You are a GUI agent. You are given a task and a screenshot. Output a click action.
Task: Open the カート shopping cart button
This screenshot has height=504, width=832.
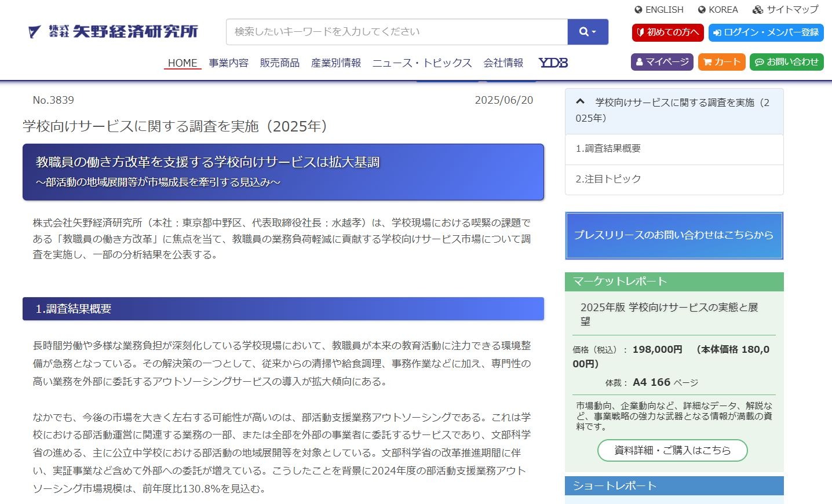coord(721,62)
